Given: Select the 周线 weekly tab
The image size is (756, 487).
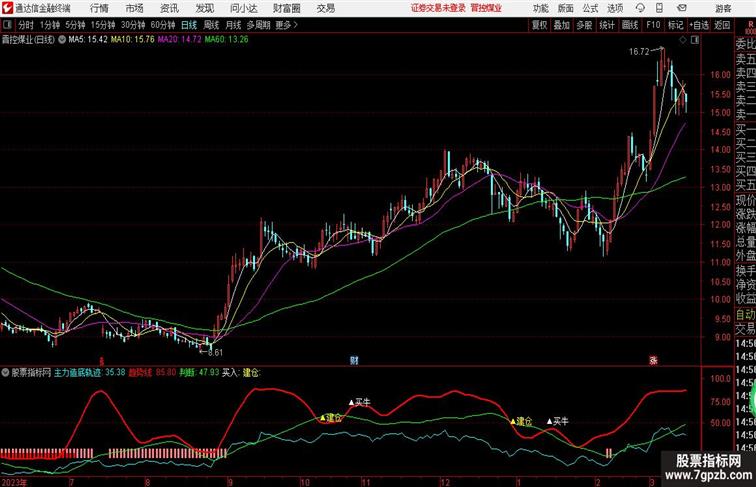Looking at the screenshot, I should (211, 25).
